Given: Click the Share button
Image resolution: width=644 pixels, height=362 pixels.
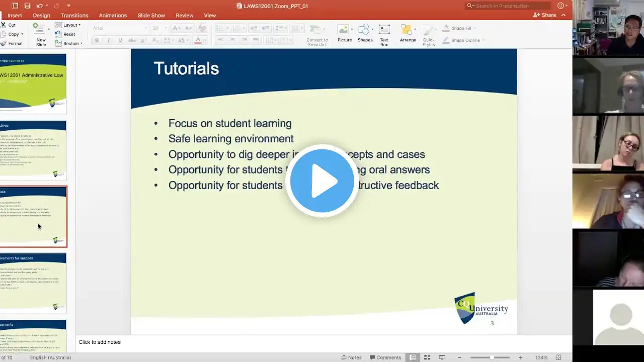Looking at the screenshot, I should coord(544,15).
